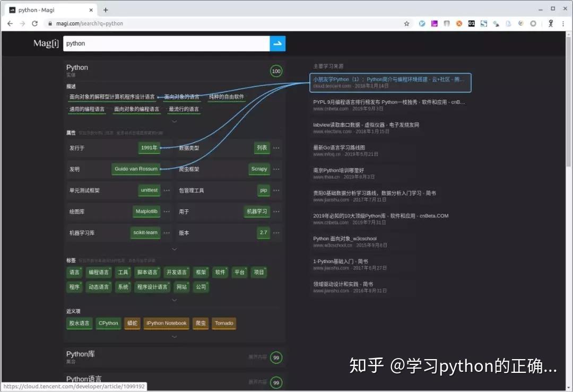Screen dimensions: 573x392
Task: Bookmark page with the star icon
Action: (x=406, y=24)
